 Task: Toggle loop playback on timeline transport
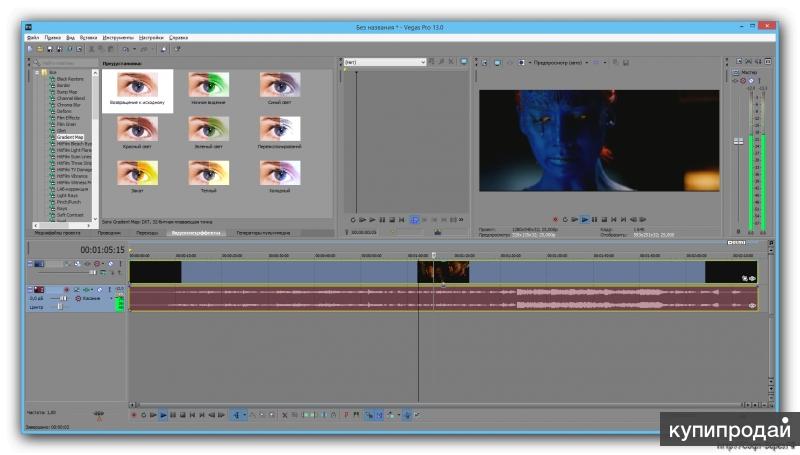coord(143,415)
